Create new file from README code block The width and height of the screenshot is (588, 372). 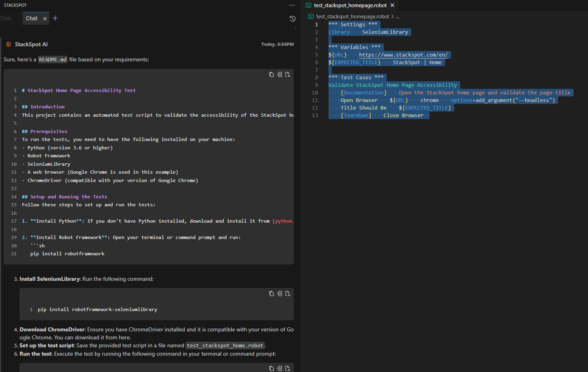(x=287, y=74)
